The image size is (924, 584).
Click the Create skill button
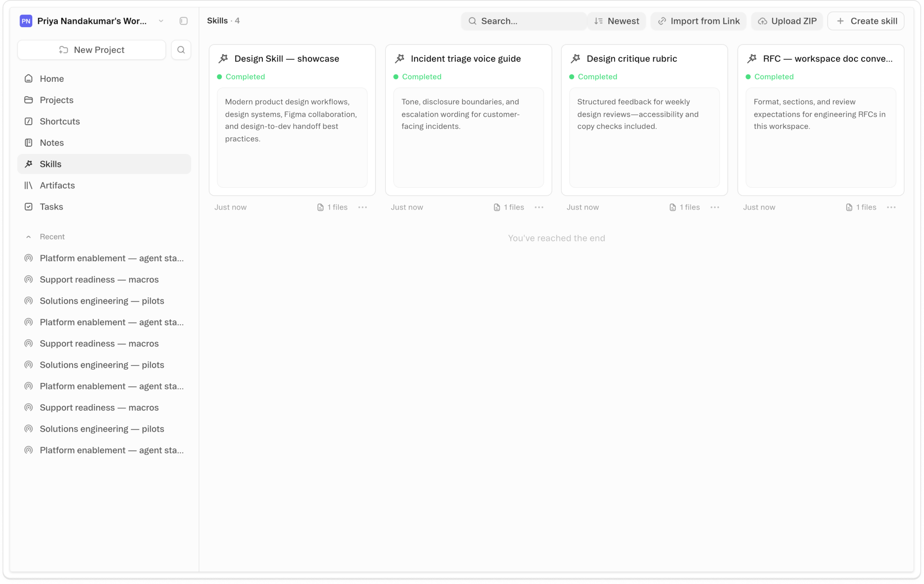tap(866, 21)
